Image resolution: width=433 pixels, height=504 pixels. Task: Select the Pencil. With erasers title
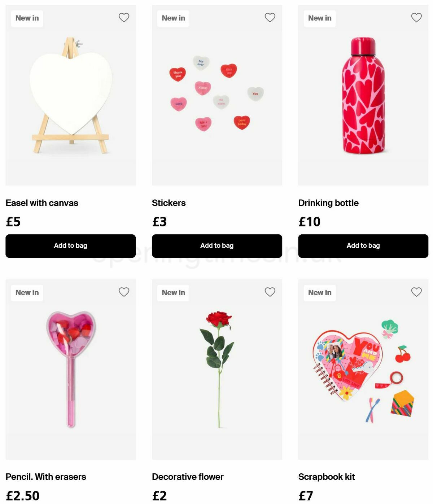(x=46, y=477)
